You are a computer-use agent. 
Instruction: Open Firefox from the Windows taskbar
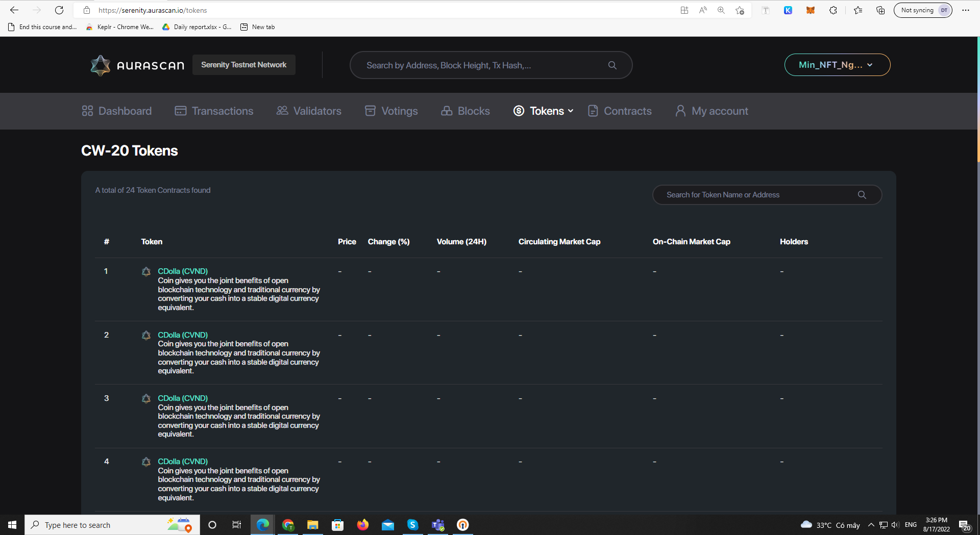pyautogui.click(x=363, y=525)
